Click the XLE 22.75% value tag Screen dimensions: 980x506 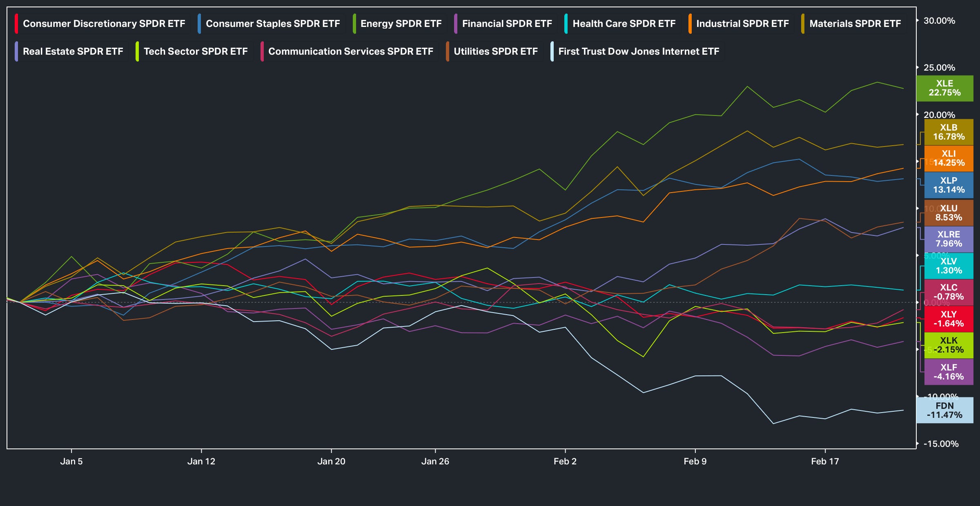tap(944, 88)
